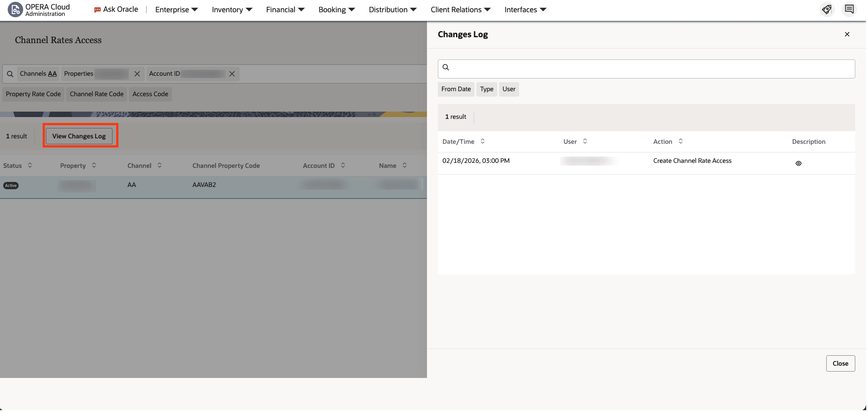Expand the Inventory menu
Viewport: 868px width, 412px height.
(x=232, y=10)
